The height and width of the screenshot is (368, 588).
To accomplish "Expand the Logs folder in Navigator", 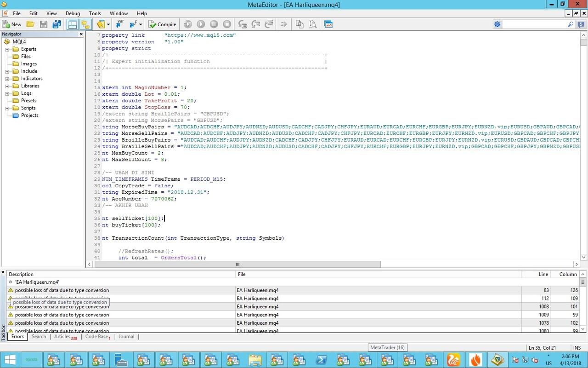I will pos(7,93).
